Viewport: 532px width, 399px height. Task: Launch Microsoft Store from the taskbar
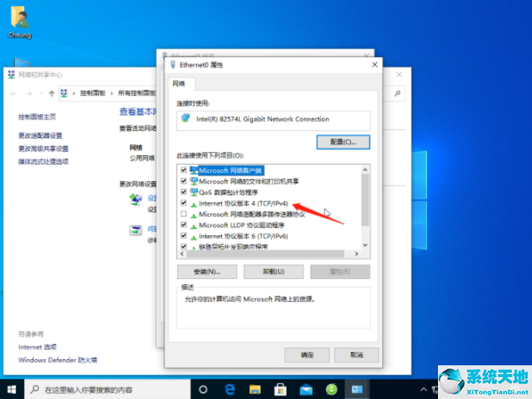click(x=281, y=389)
